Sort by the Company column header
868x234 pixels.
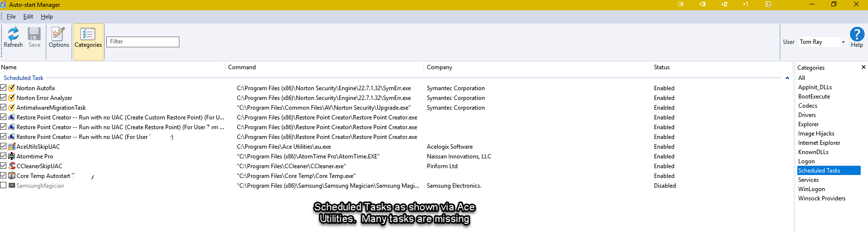(440, 67)
